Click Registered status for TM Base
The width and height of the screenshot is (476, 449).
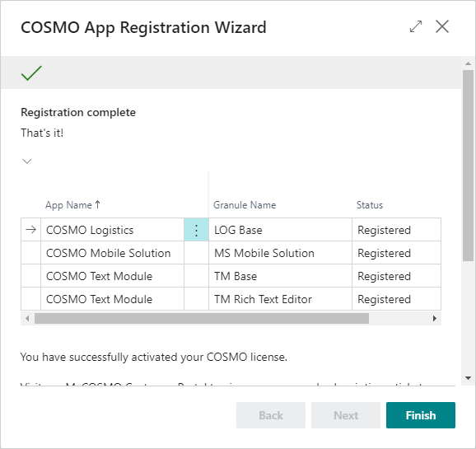(396, 276)
